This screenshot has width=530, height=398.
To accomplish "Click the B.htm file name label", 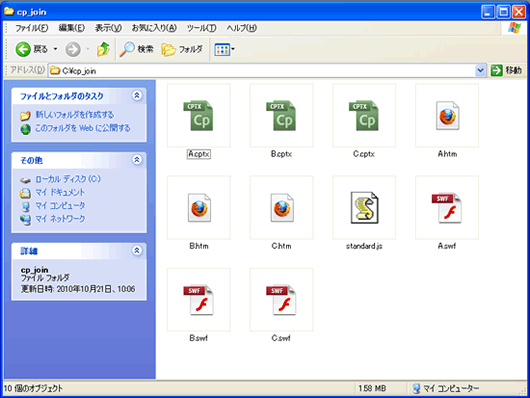I will click(199, 246).
